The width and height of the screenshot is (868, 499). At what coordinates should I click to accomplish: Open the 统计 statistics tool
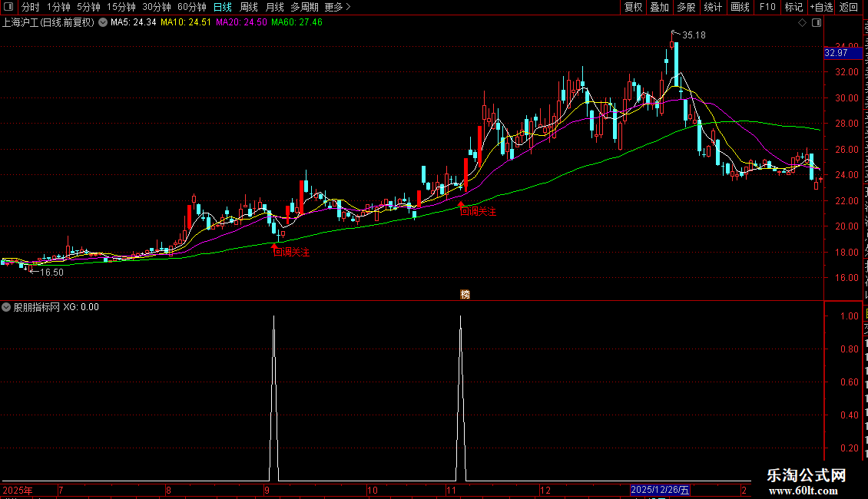[x=712, y=7]
